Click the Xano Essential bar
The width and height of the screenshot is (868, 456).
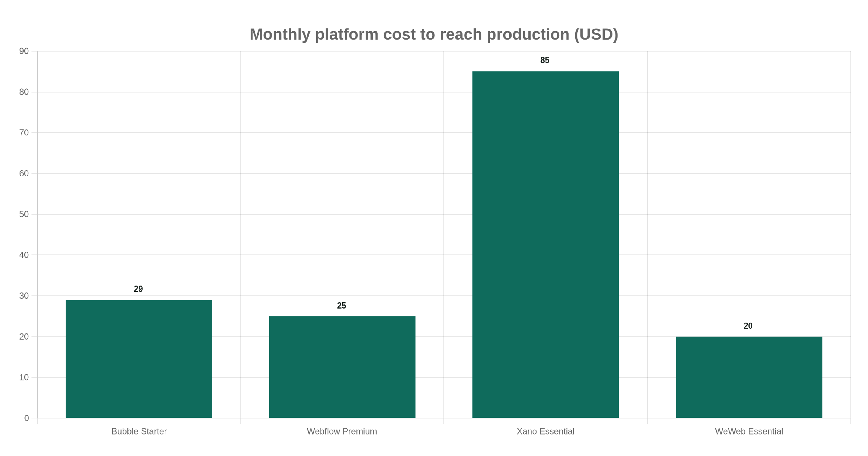545,245
